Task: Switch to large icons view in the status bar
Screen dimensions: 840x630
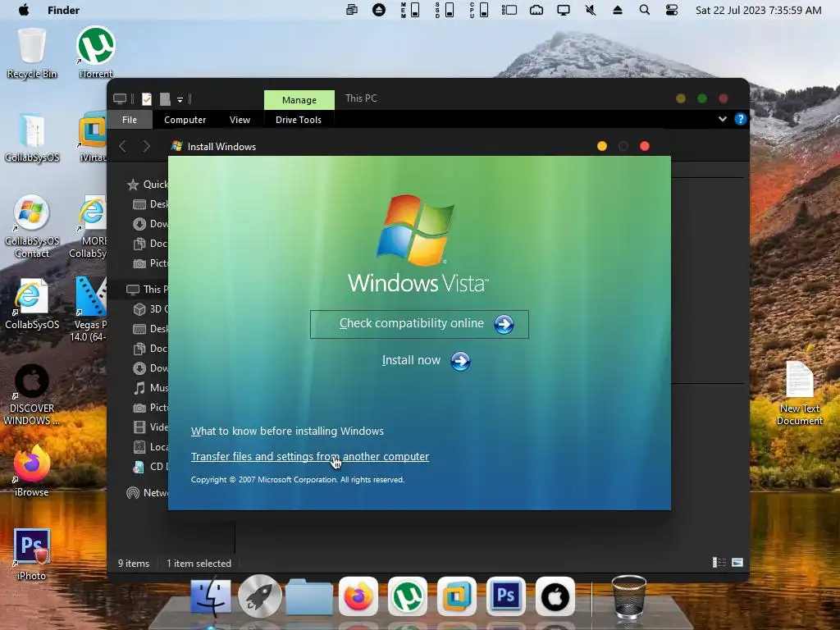Action: click(737, 563)
